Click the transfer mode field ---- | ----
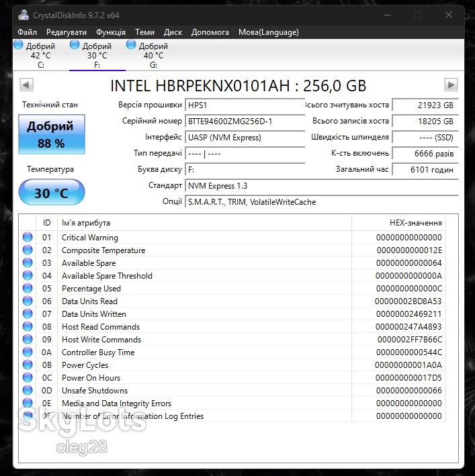The height and width of the screenshot is (476, 475). [x=245, y=153]
